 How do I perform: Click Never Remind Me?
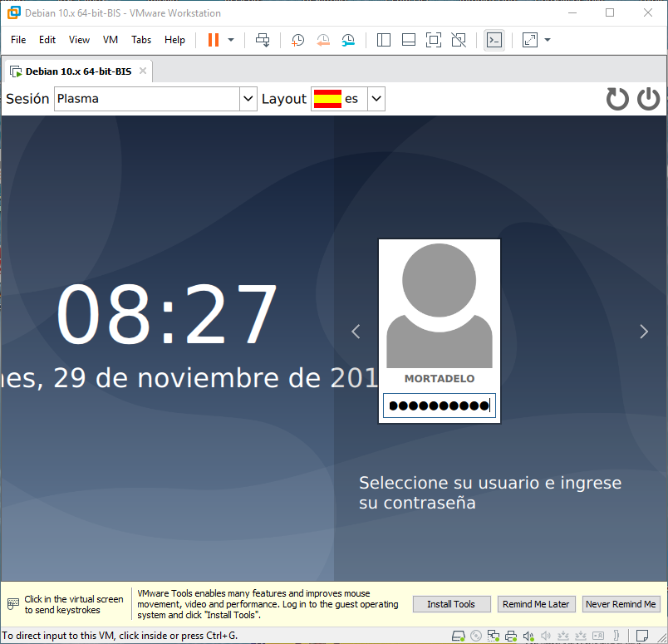(621, 604)
